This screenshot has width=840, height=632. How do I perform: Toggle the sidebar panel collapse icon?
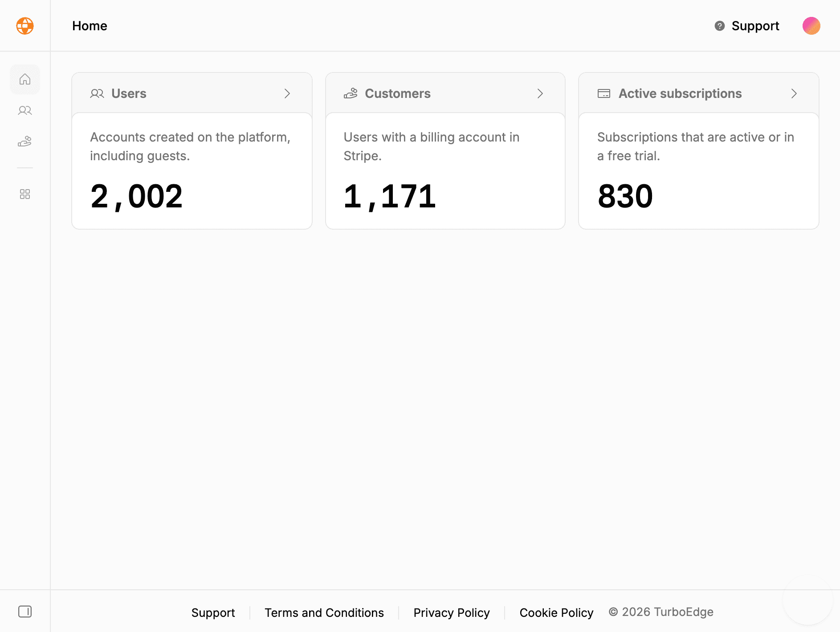25,612
